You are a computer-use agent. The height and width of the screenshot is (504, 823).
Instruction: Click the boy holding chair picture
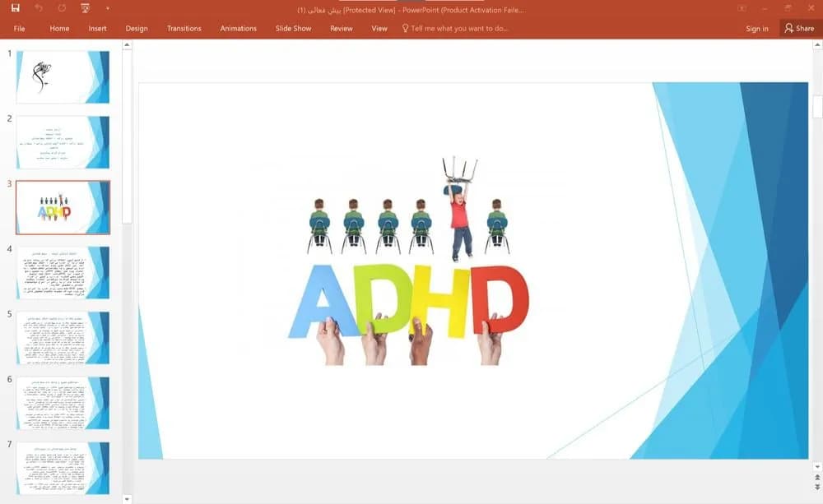click(x=459, y=209)
